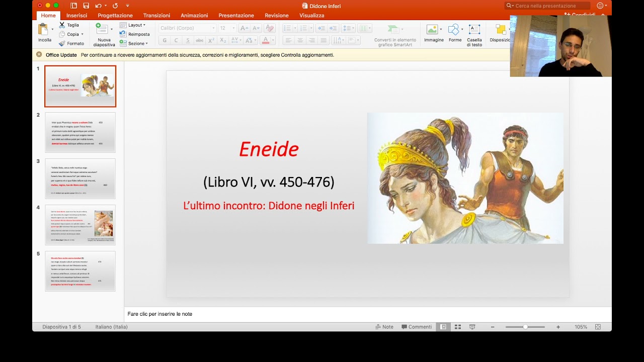Toggle underline (S) formatting
This screenshot has width=644, height=362.
[188, 40]
